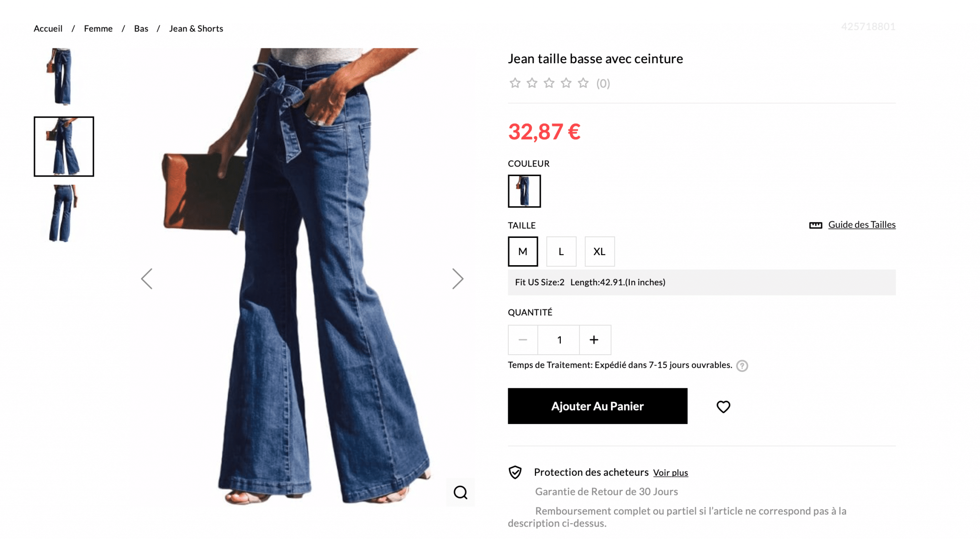The image size is (980, 539).
Task: Click the magnifier zoom icon on product image
Action: click(460, 492)
